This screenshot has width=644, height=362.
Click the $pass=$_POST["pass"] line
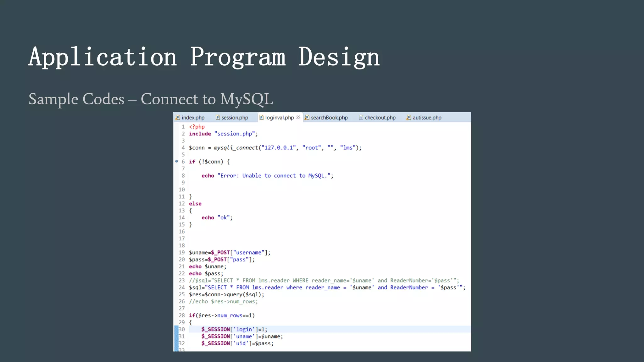[222, 260]
